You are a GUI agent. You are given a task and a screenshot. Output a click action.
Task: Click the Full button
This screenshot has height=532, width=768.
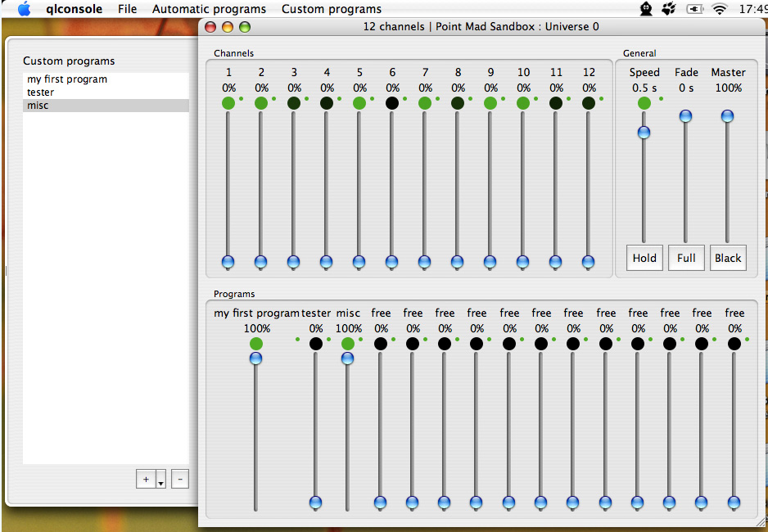[686, 258]
